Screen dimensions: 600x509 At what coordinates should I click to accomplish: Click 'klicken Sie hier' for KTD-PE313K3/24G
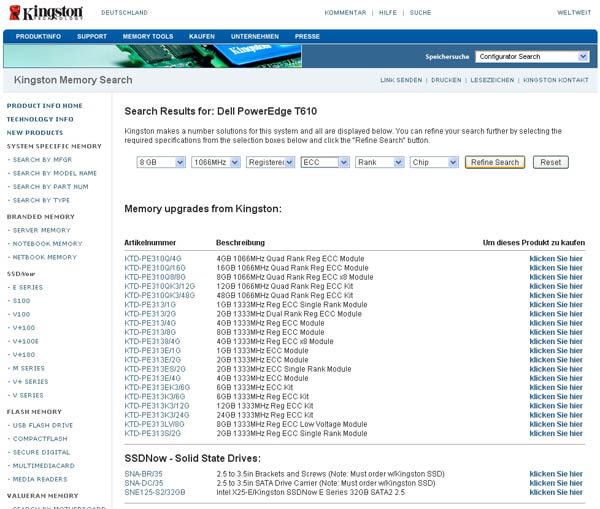coord(556,415)
